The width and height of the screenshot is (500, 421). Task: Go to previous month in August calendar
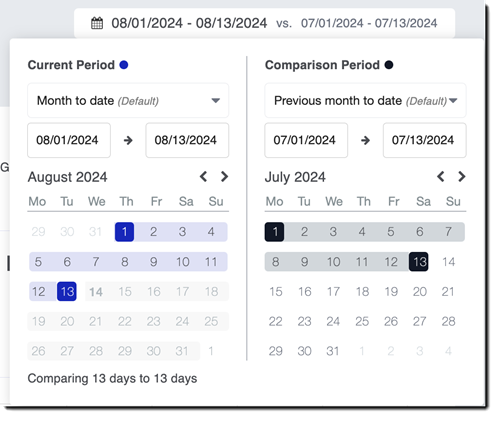(x=204, y=176)
